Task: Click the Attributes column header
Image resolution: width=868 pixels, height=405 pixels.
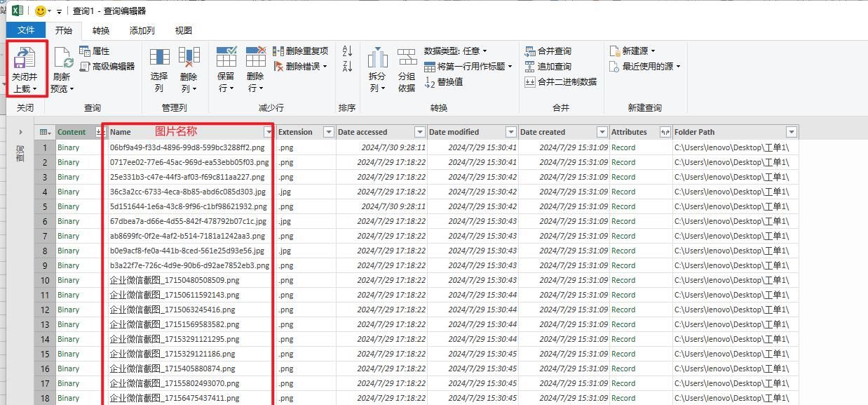Action: point(629,132)
